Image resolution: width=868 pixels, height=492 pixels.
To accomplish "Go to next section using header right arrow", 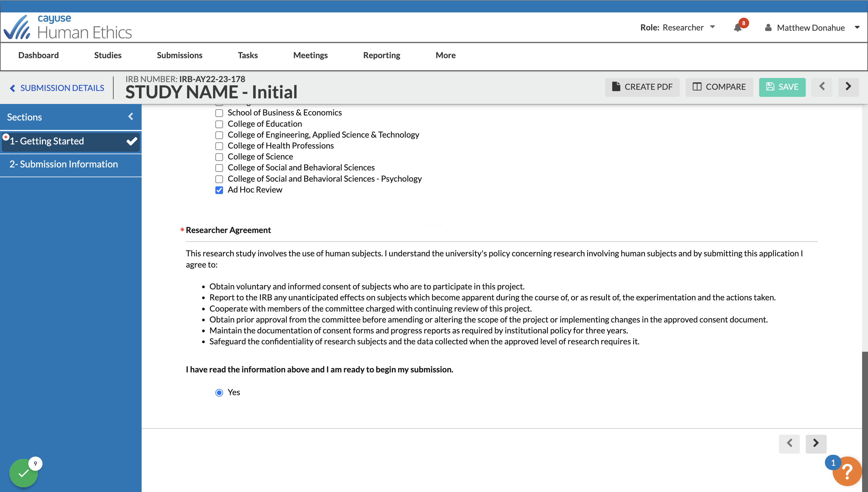I will pyautogui.click(x=848, y=87).
